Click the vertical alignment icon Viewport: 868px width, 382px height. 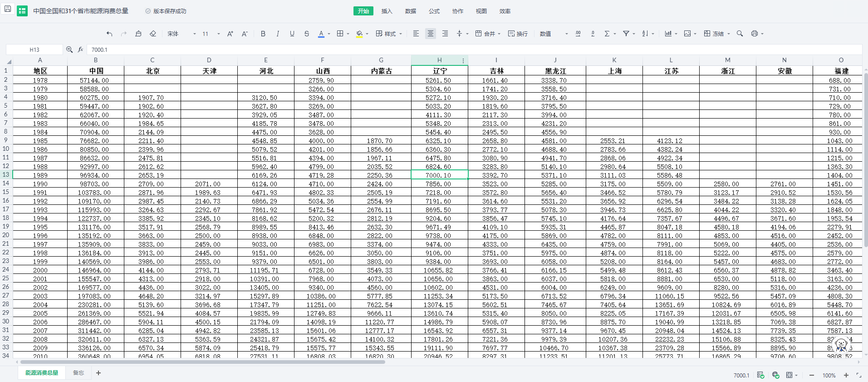coord(460,34)
